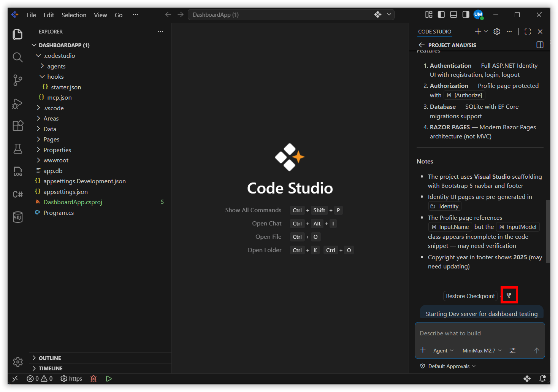The height and width of the screenshot is (392, 558).
Task: Maximize the Code Studio panel
Action: pos(528,32)
